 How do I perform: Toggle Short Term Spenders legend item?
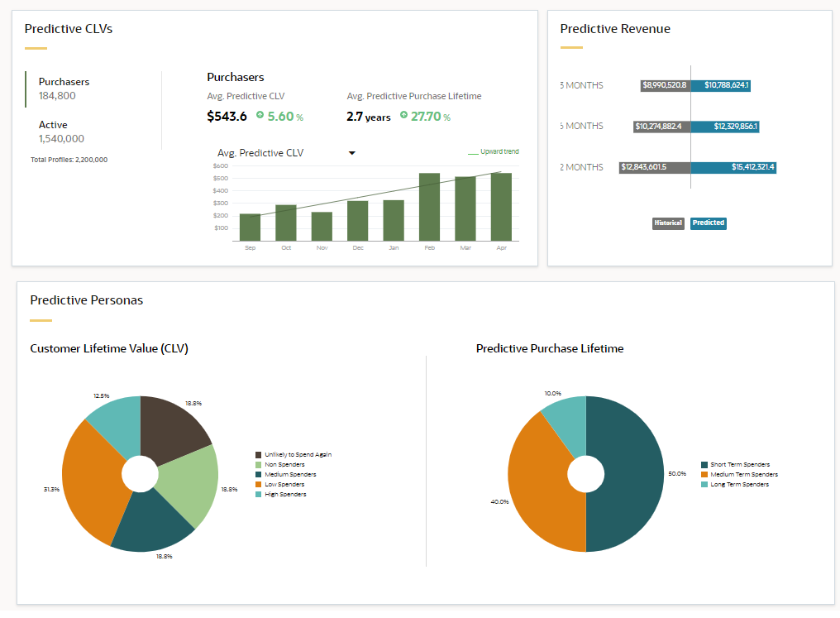click(737, 465)
